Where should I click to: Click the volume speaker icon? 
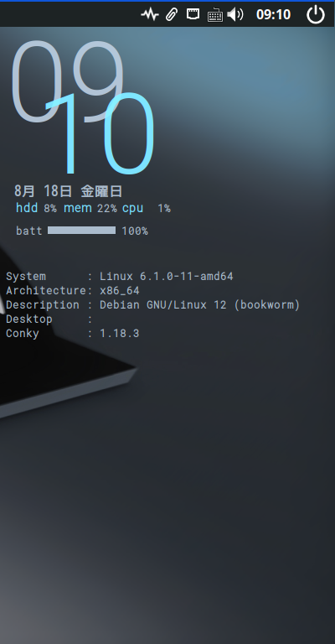point(235,15)
